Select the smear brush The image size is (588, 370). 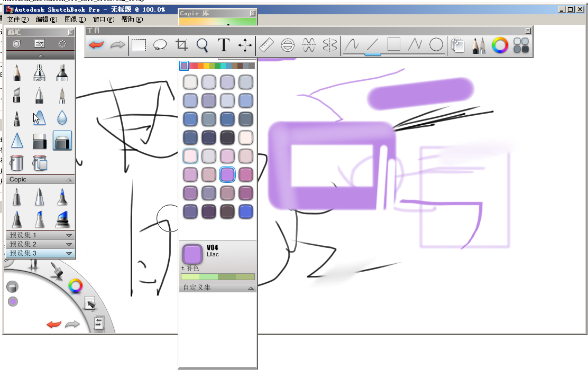(39, 118)
